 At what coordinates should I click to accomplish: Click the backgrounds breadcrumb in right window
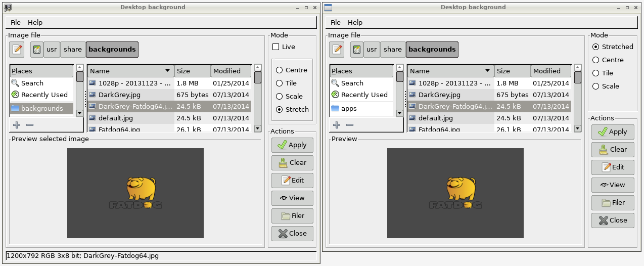coord(432,50)
